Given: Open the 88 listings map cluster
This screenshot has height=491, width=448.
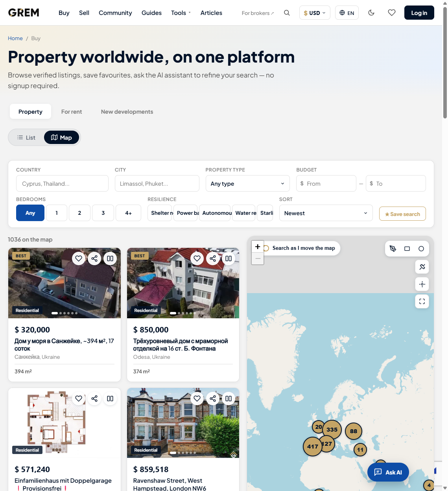Looking at the screenshot, I should click(354, 431).
